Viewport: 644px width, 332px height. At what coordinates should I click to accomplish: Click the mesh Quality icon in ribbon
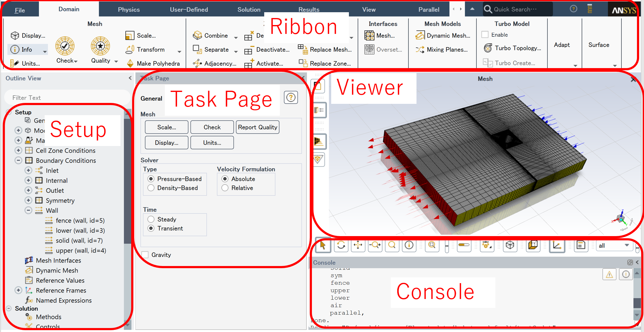pos(100,46)
